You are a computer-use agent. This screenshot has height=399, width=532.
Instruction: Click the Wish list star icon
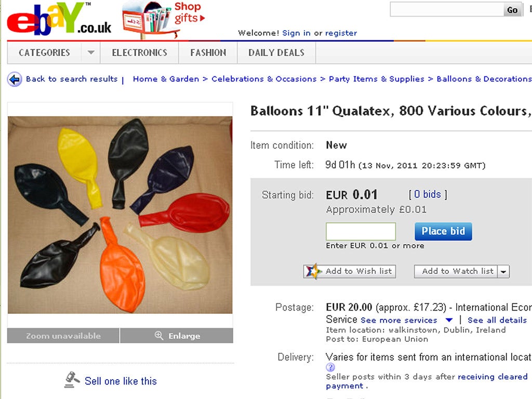[x=313, y=271]
